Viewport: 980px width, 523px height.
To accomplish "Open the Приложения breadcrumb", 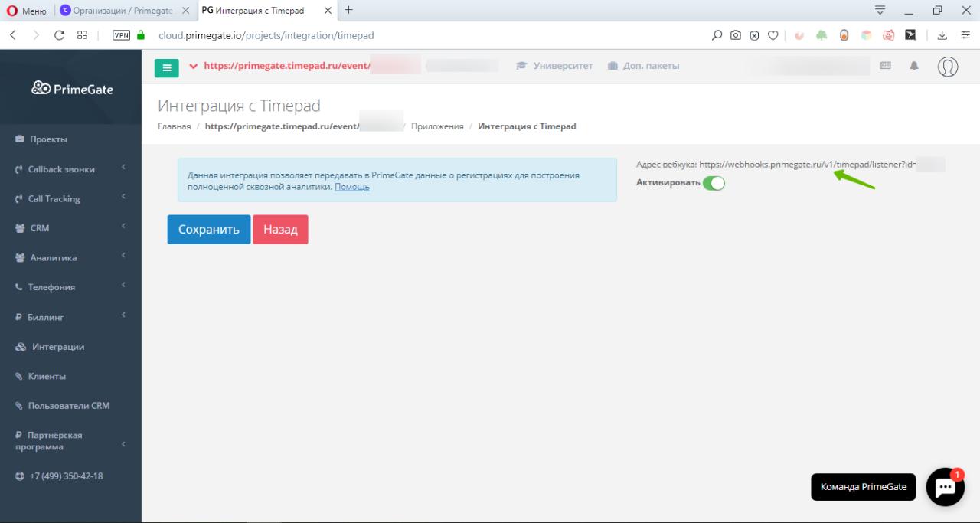I will [437, 126].
